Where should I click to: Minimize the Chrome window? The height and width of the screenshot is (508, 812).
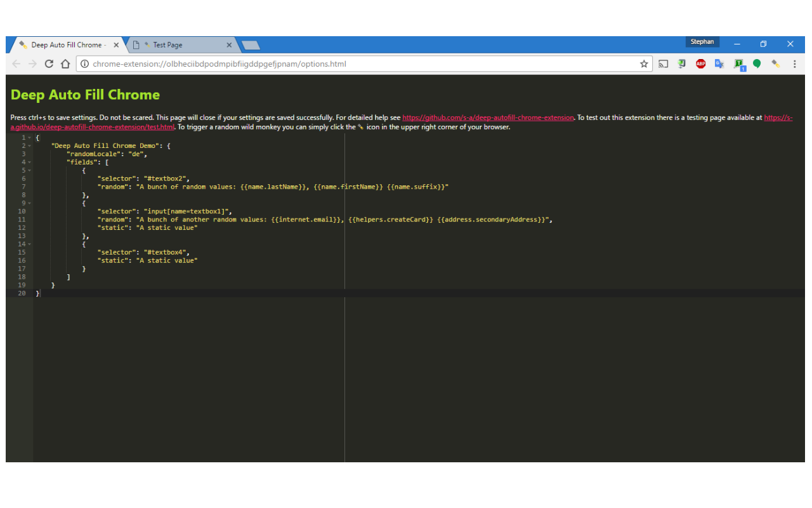(737, 44)
